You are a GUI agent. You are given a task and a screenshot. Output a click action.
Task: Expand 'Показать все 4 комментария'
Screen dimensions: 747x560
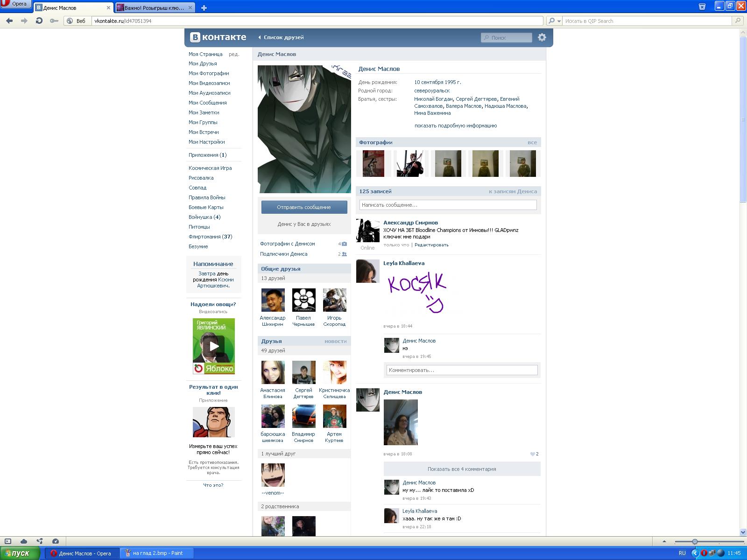tap(462, 469)
